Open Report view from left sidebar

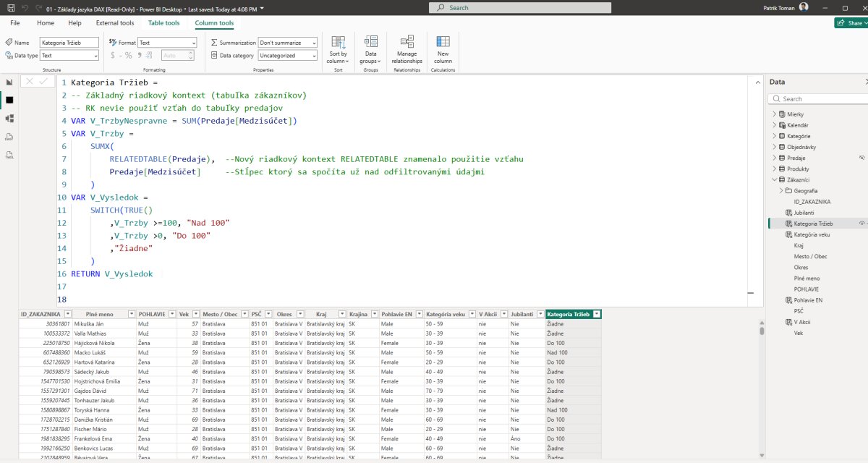9,82
